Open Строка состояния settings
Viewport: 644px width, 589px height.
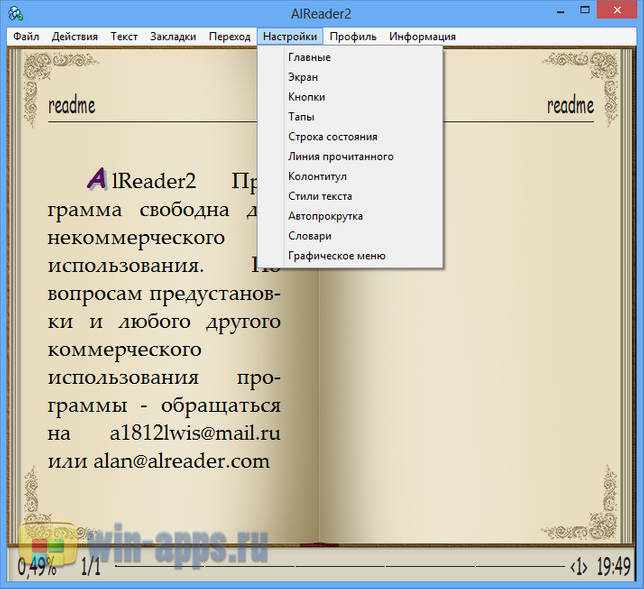point(350,137)
